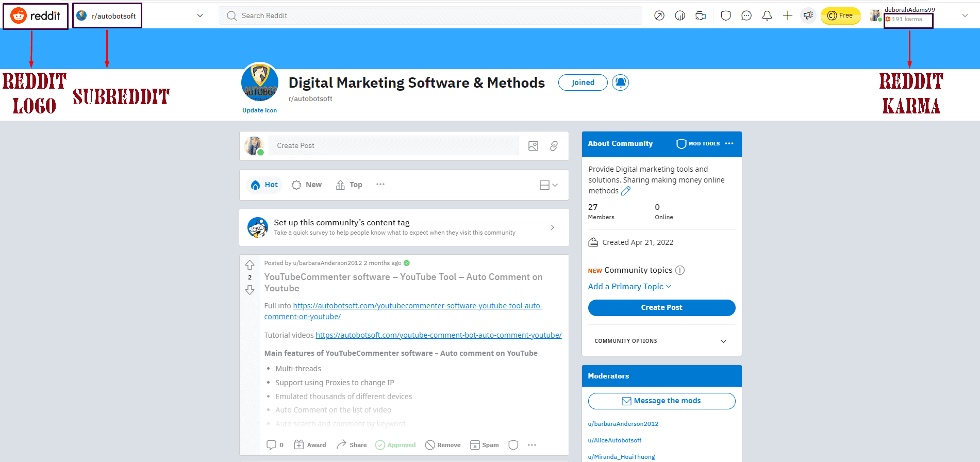Click the plus icon to create post
The width and height of the screenshot is (980, 462).
point(788,15)
